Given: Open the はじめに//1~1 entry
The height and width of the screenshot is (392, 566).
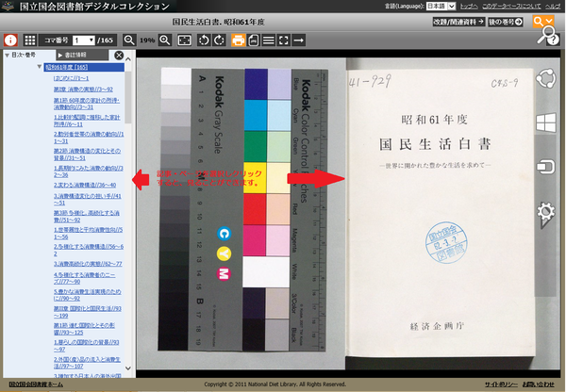Looking at the screenshot, I should point(71,78).
